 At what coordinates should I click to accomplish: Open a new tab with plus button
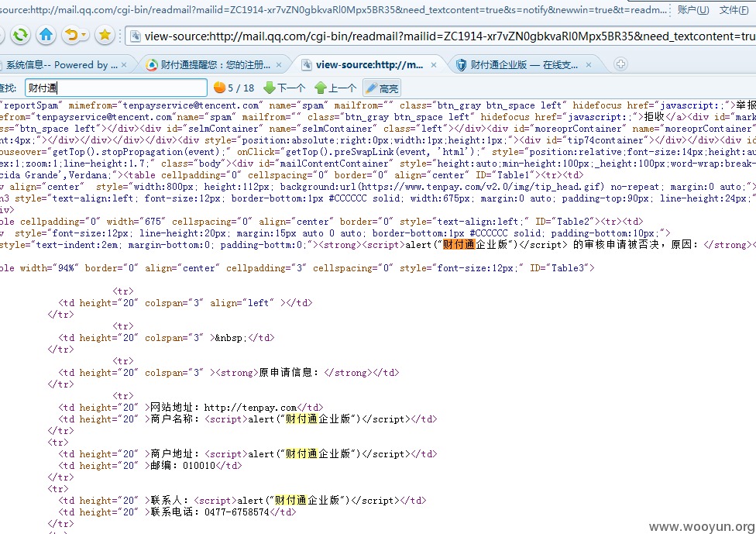(x=620, y=64)
